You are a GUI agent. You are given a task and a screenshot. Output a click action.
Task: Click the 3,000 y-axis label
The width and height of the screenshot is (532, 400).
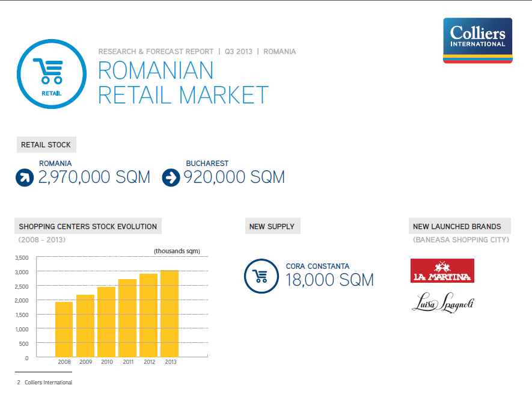pos(22,272)
